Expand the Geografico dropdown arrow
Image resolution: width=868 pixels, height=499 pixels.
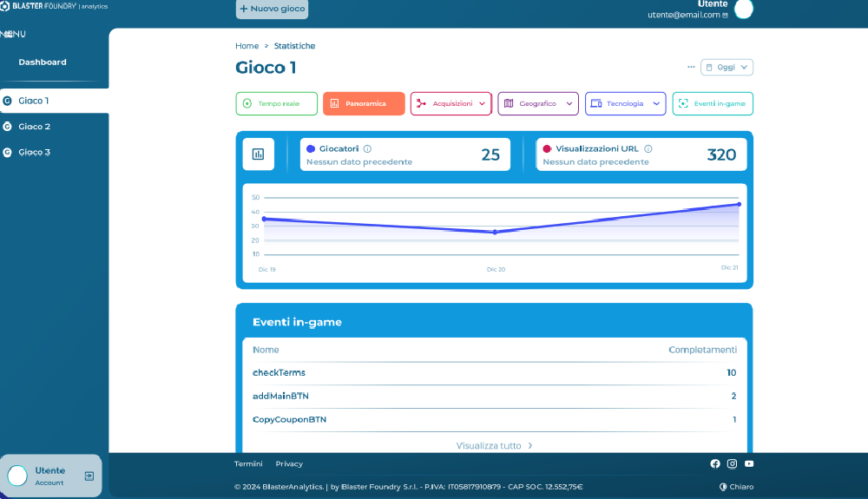(x=569, y=104)
